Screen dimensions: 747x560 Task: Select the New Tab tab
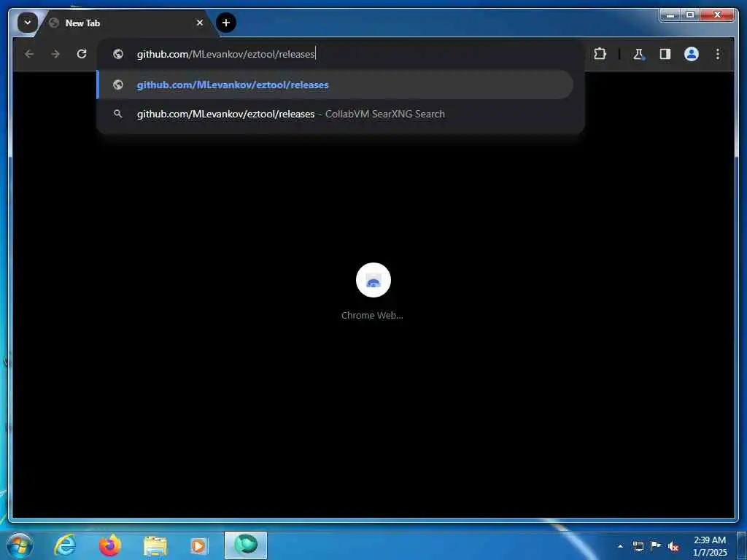click(x=126, y=23)
